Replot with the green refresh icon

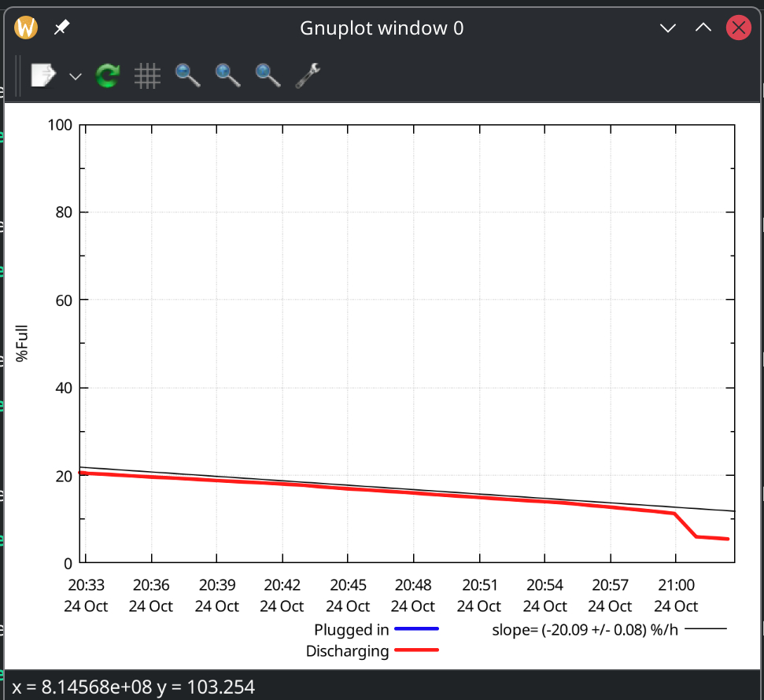[x=107, y=76]
